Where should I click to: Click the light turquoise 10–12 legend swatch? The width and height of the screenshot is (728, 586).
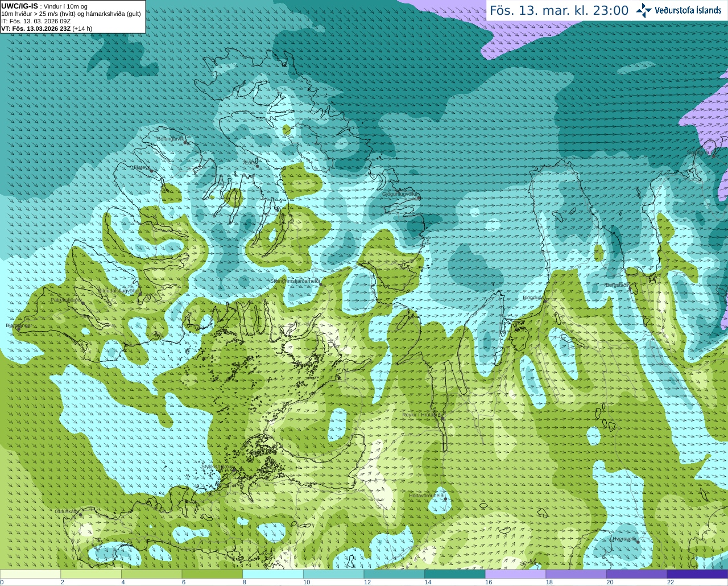pyautogui.click(x=333, y=574)
